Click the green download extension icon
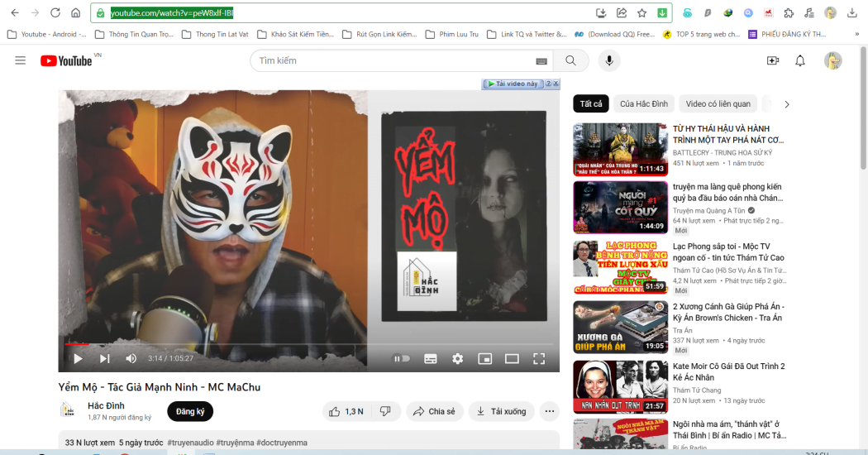Screen dimensions: 868x455 point(662,12)
